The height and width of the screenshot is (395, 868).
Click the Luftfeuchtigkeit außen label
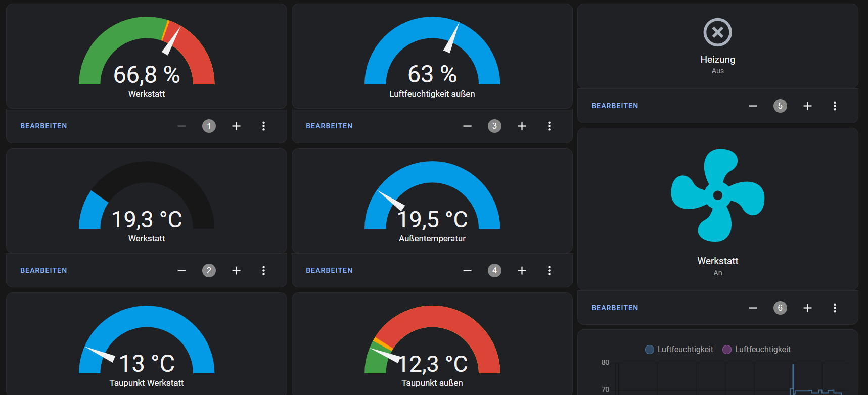pyautogui.click(x=432, y=94)
